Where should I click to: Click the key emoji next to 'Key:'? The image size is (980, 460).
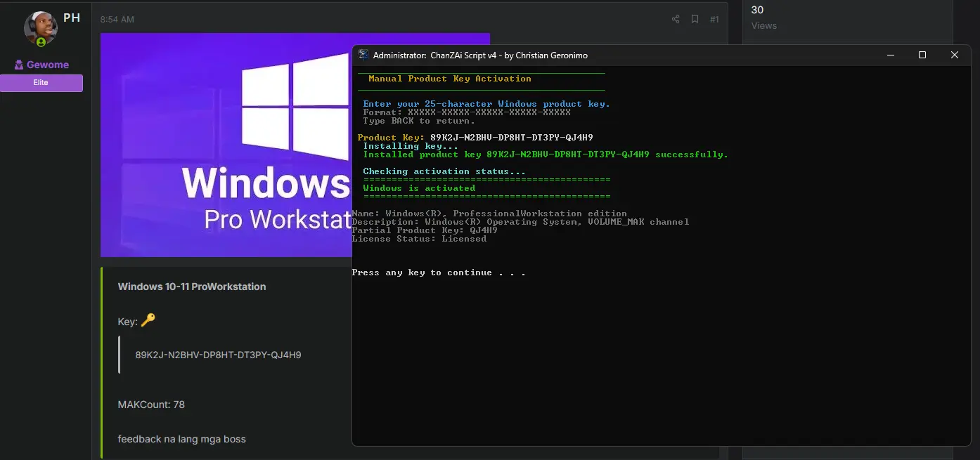coord(148,320)
